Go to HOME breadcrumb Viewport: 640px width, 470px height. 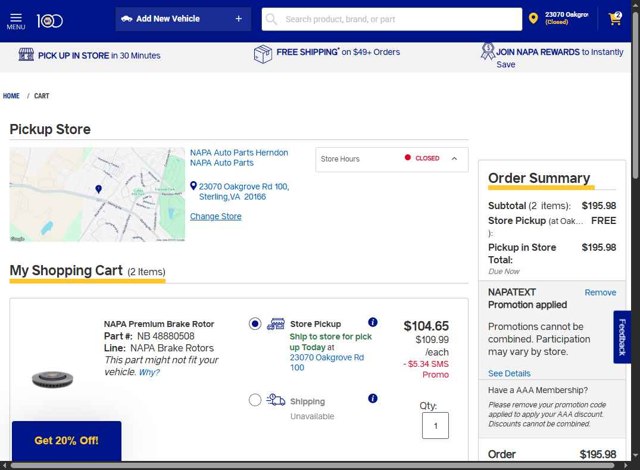click(11, 96)
